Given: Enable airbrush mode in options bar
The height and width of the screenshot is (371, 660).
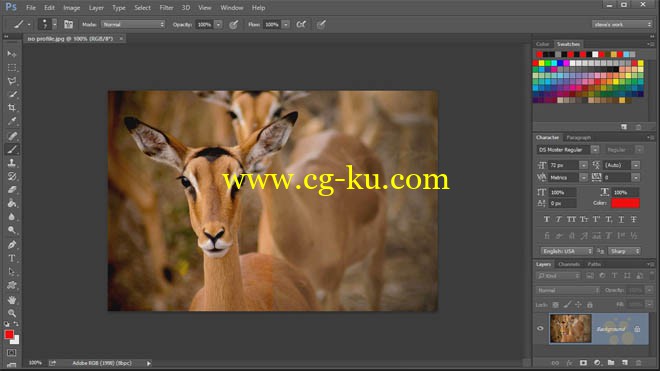Looking at the screenshot, I should pos(301,24).
